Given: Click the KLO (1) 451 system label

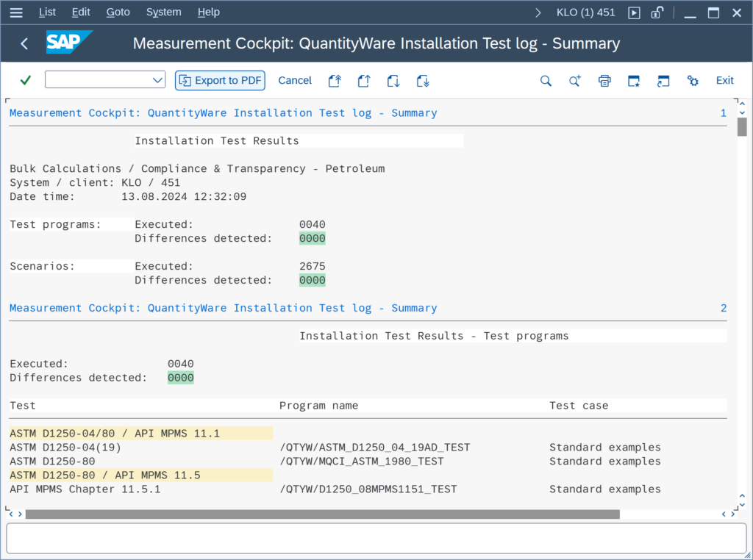Looking at the screenshot, I should pos(585,12).
